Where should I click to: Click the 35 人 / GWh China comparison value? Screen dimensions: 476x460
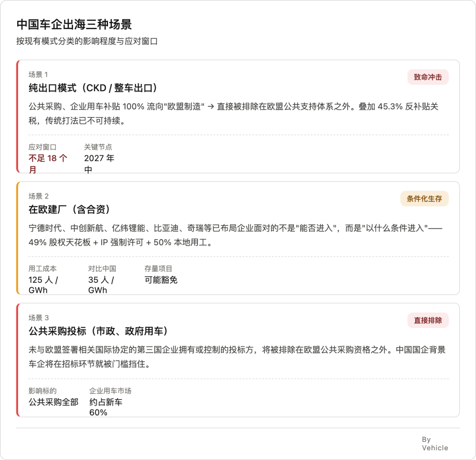click(101, 285)
